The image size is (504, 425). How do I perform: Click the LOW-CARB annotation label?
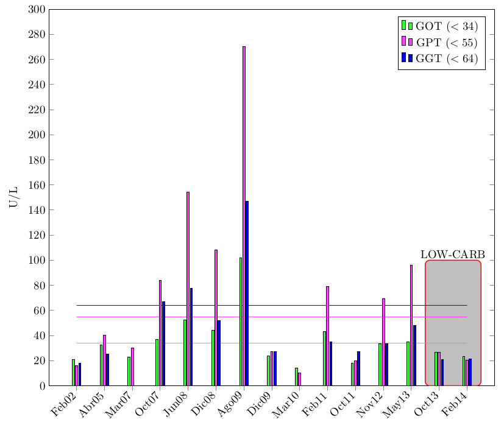(452, 255)
